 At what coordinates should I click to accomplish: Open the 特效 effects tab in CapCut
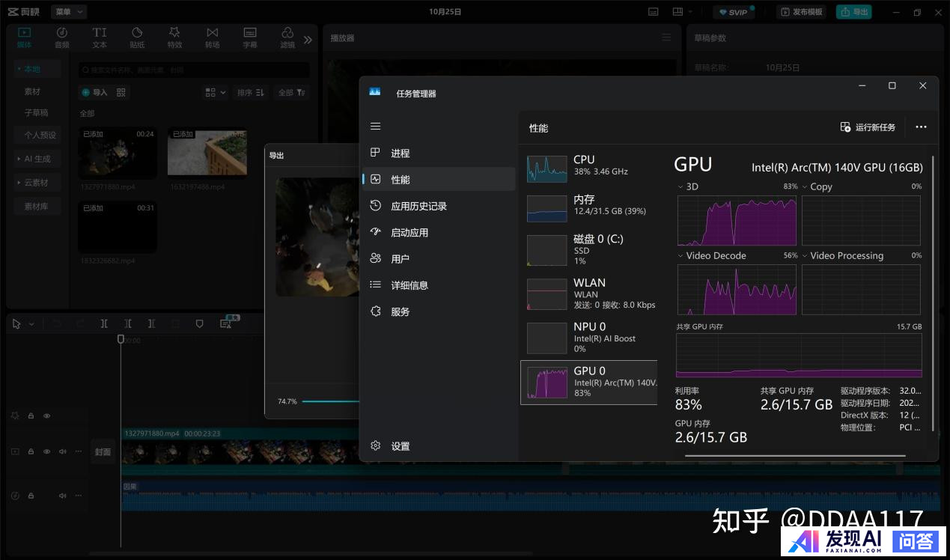(174, 37)
